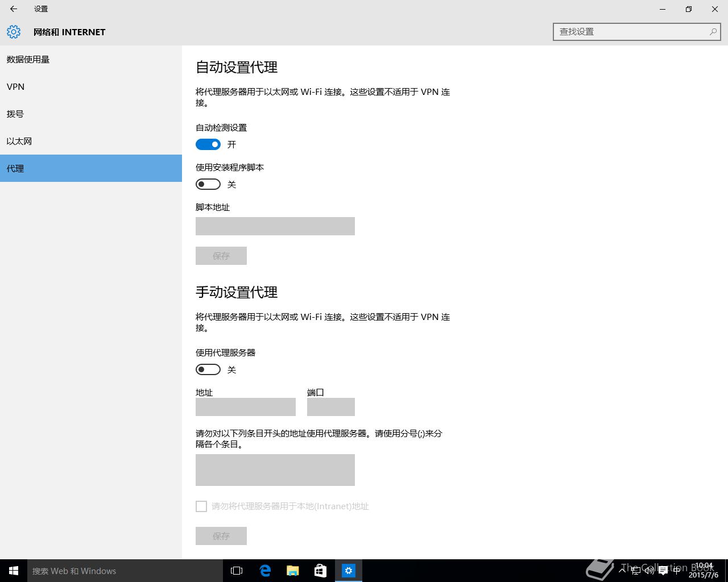
Task: Open File Explorer from the taskbar
Action: click(293, 571)
